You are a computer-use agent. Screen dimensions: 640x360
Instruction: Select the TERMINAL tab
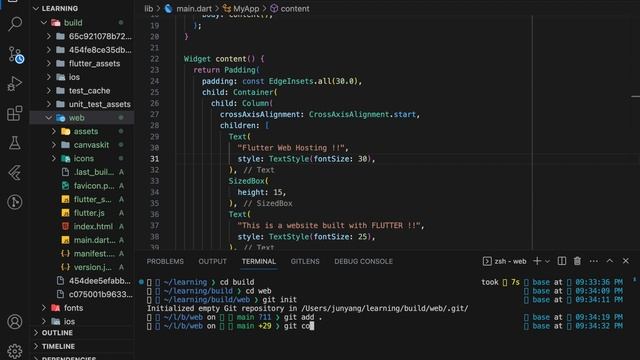(259, 261)
